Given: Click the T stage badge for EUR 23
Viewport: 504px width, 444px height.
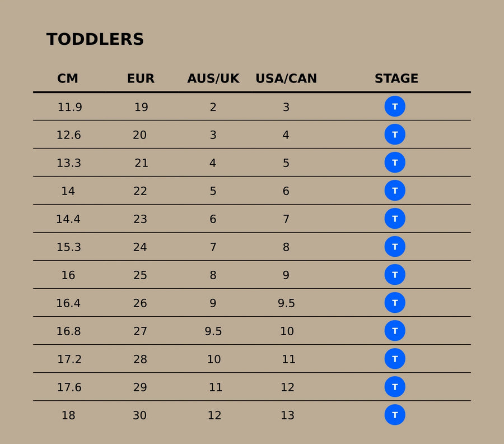Looking at the screenshot, I should (x=395, y=219).
